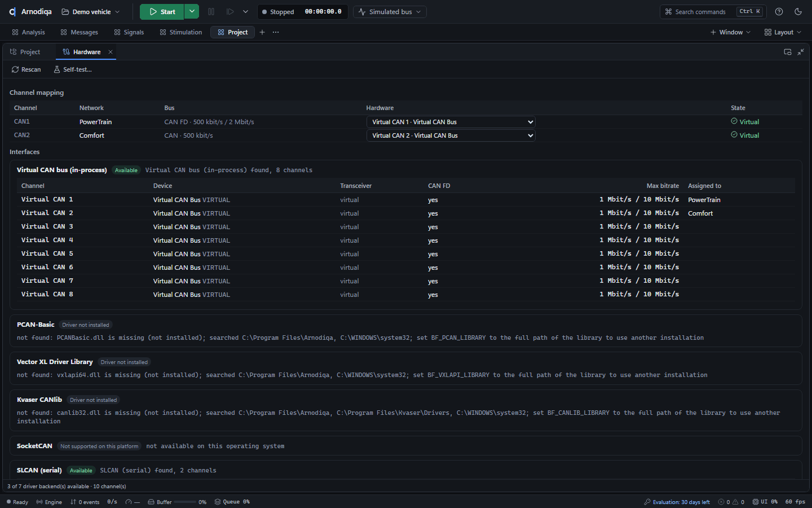
Task: Click the PCAN-Basic Driver not installed badge
Action: pos(86,325)
